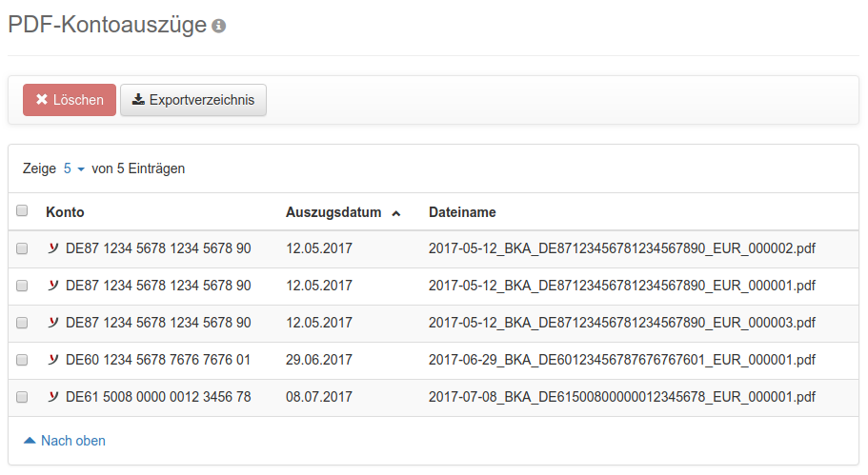Select the date 29.06.2017 cell
The width and height of the screenshot is (868, 475).
(x=319, y=360)
